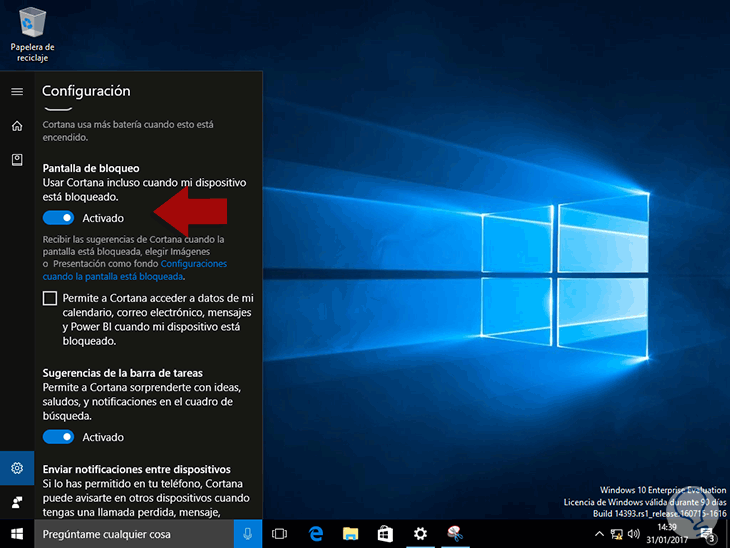Open Task View from taskbar

(279, 534)
